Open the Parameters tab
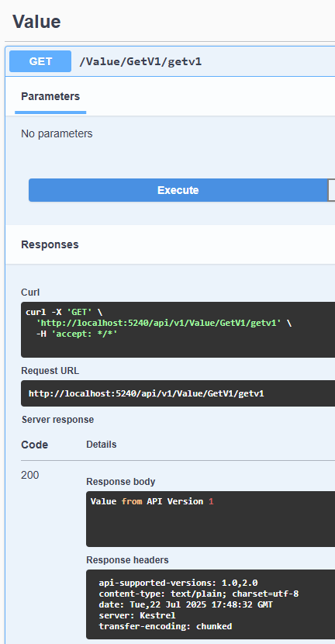The image size is (335, 644). [50, 96]
